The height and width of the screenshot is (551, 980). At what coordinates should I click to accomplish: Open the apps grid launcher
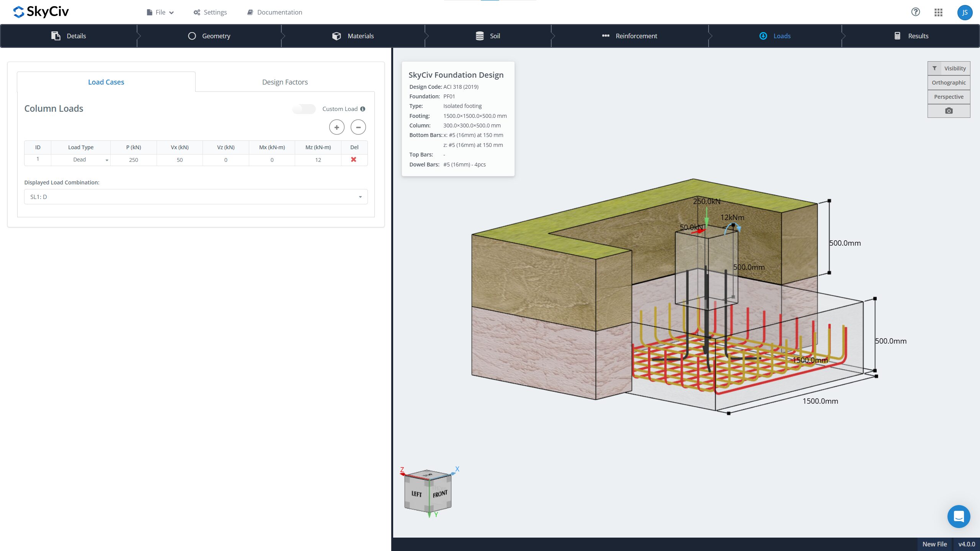938,13
